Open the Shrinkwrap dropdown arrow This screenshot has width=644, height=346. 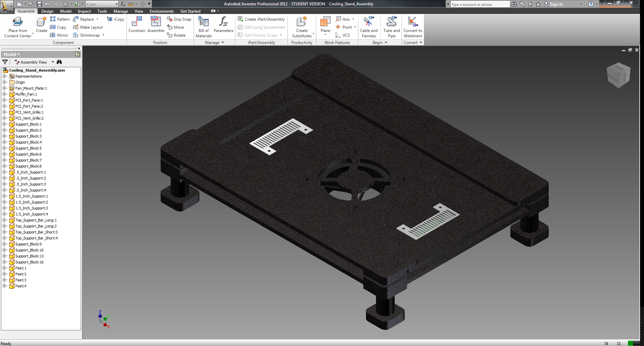coord(103,35)
